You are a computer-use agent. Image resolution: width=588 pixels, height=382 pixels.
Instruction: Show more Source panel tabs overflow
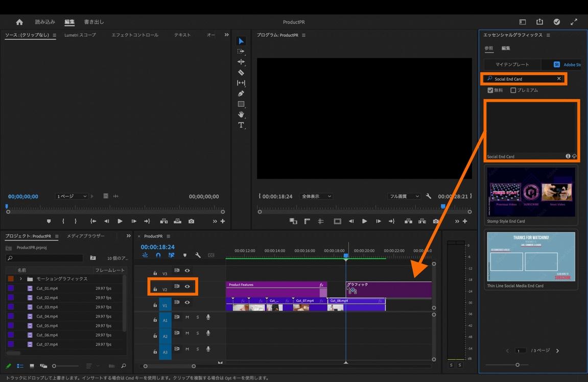(x=226, y=35)
